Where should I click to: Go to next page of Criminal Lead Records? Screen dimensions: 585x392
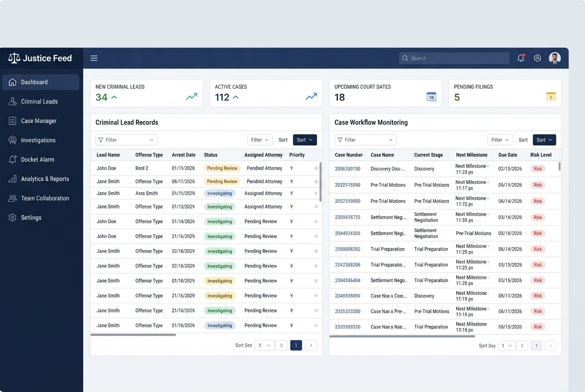[x=311, y=345]
